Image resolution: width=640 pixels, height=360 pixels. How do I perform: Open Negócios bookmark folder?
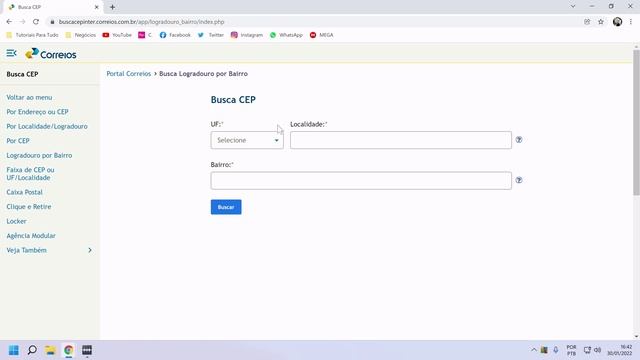click(81, 35)
